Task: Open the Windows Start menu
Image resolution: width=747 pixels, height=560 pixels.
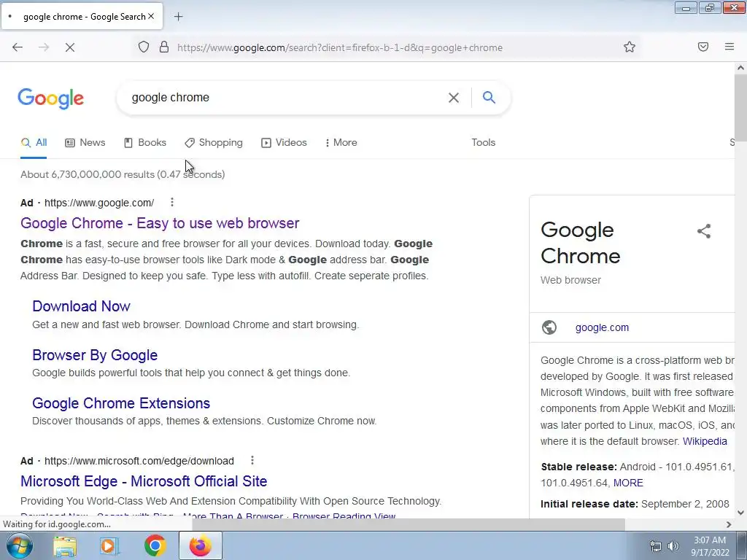Action: tap(20, 545)
